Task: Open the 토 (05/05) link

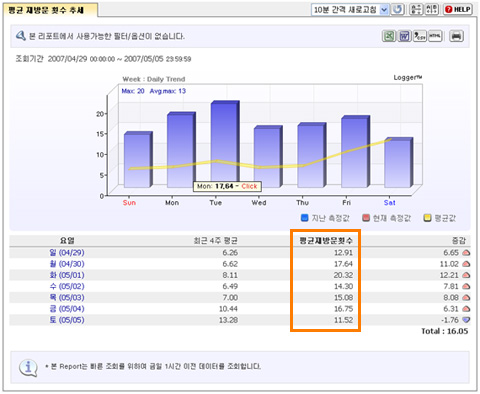Action: click(67, 320)
